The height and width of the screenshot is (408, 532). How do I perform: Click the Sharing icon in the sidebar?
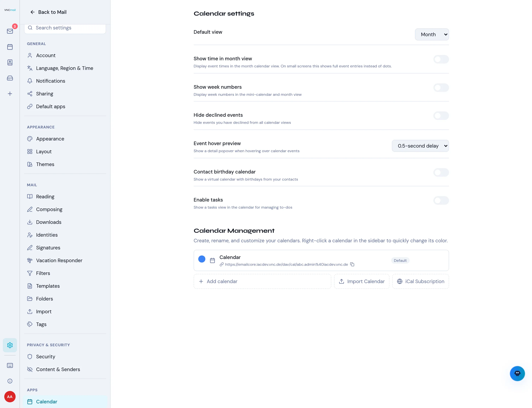(x=30, y=94)
